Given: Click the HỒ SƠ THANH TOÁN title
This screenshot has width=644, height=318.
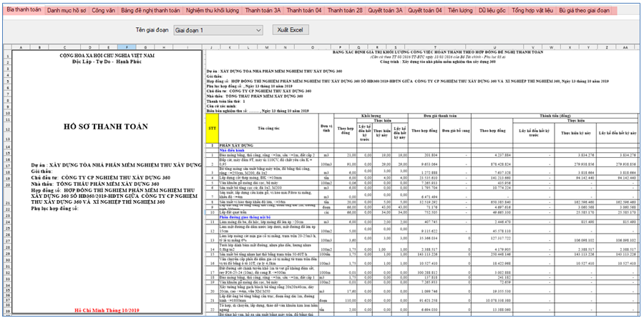Looking at the screenshot, I should tap(107, 126).
